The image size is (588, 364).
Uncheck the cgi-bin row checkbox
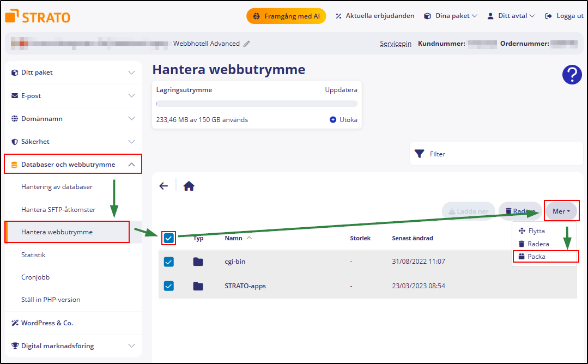169,262
